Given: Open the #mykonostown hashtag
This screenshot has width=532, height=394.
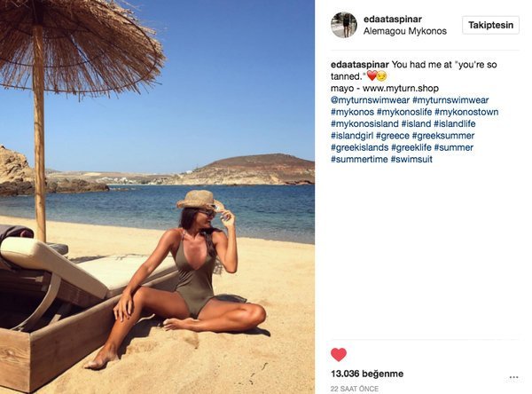Looking at the screenshot, I should coord(466,112).
